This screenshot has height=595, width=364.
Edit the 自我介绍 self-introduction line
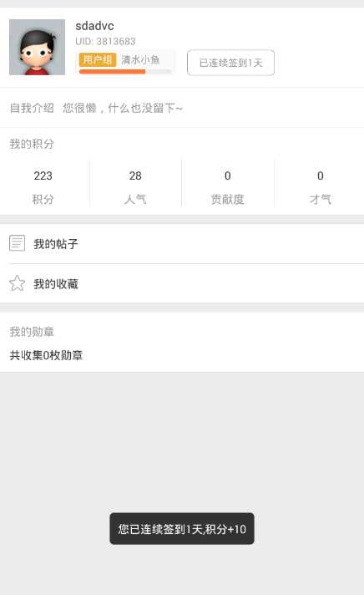pos(182,108)
